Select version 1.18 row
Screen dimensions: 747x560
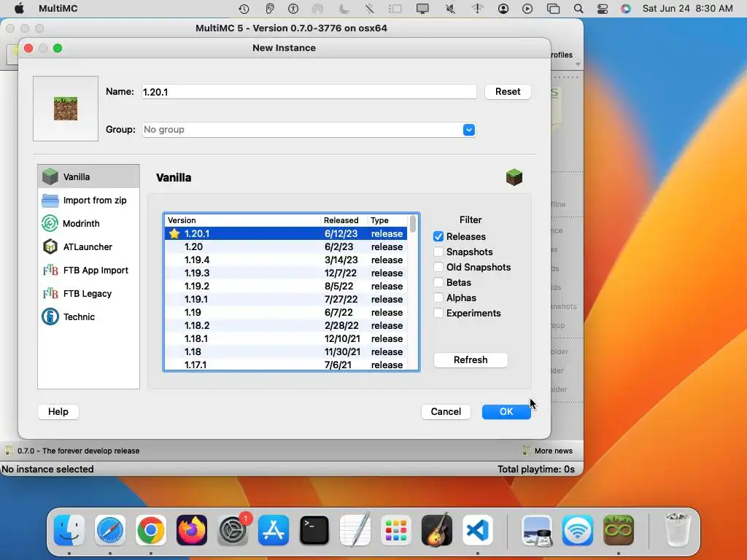tap(286, 352)
